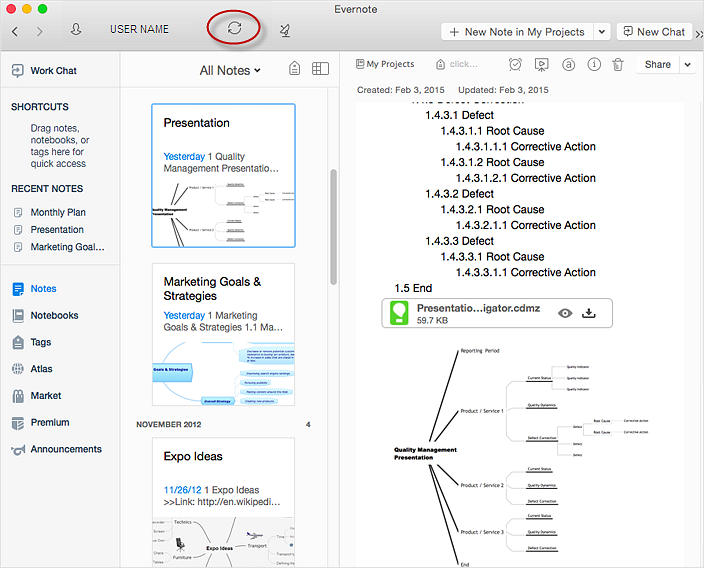Expand the All Notes dropdown
704x568 pixels.
[230, 70]
